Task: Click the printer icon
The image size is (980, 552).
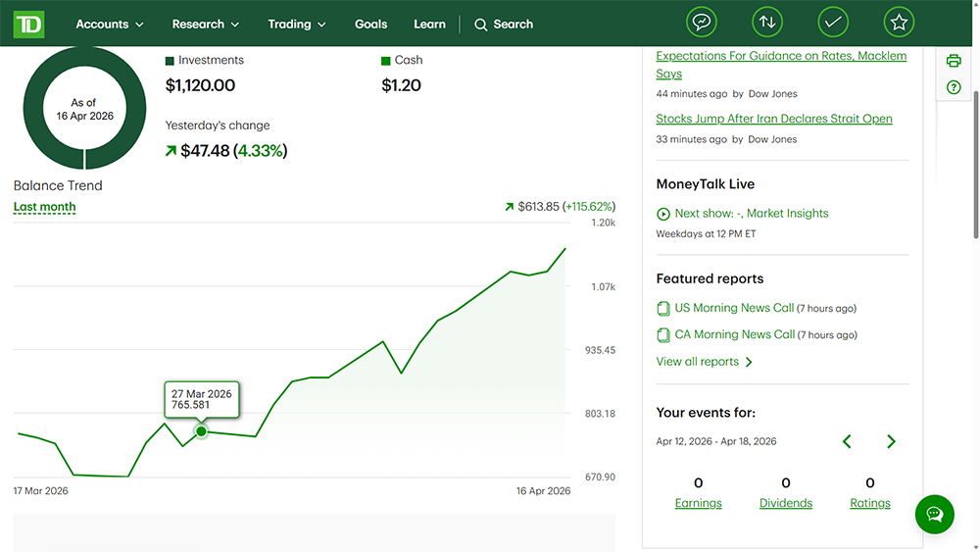Action: (954, 61)
